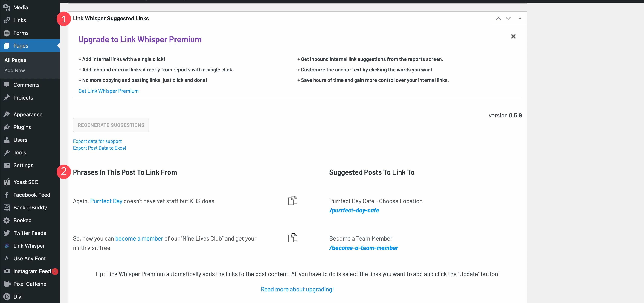Click Export data for support link
Image resolution: width=644 pixels, height=303 pixels.
coord(97,141)
